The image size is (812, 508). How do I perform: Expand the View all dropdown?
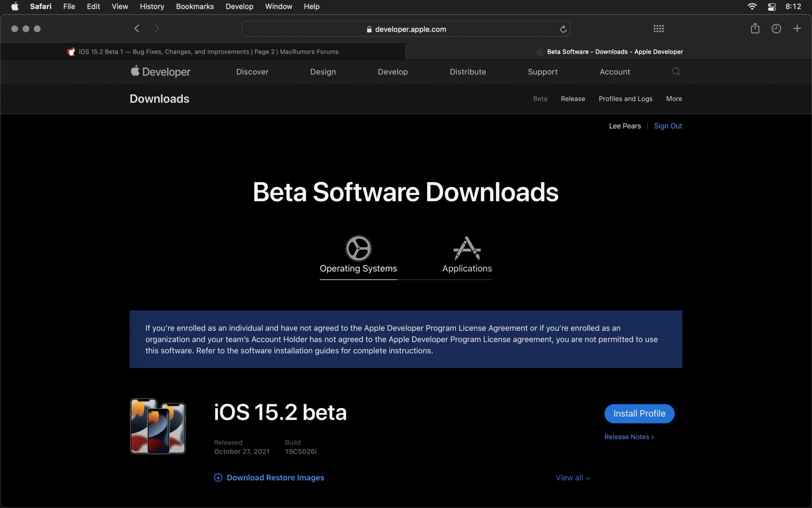[x=572, y=478]
